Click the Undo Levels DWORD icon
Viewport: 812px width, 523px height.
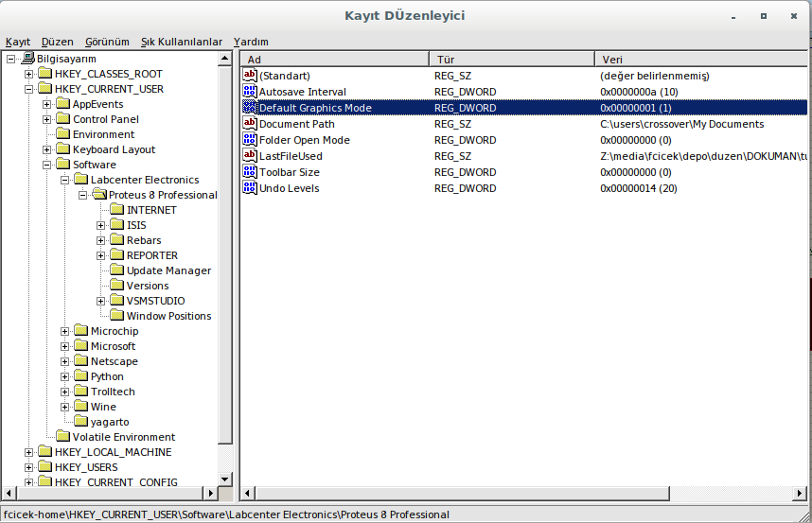(x=250, y=188)
